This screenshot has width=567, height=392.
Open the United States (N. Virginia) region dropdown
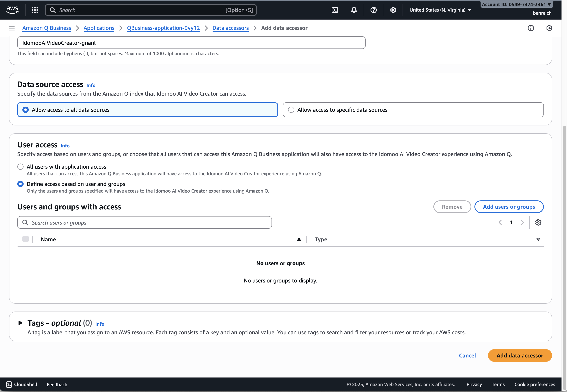click(440, 10)
